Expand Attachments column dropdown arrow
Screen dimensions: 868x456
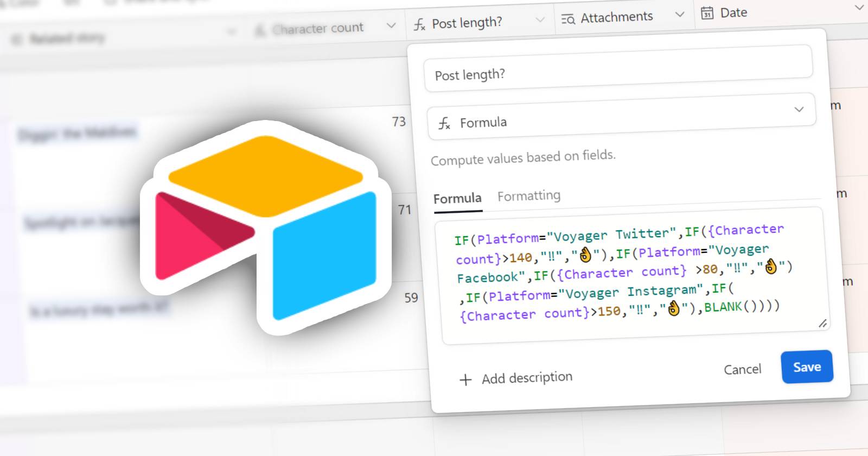[x=679, y=14]
